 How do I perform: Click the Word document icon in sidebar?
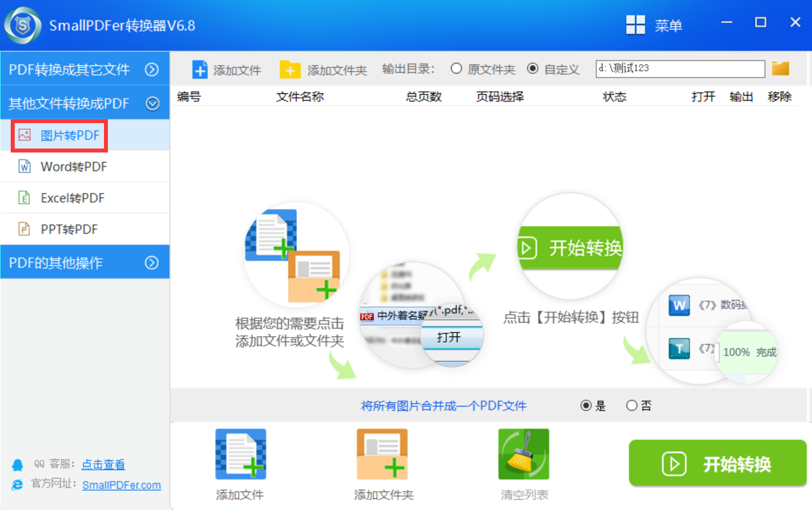tap(24, 166)
